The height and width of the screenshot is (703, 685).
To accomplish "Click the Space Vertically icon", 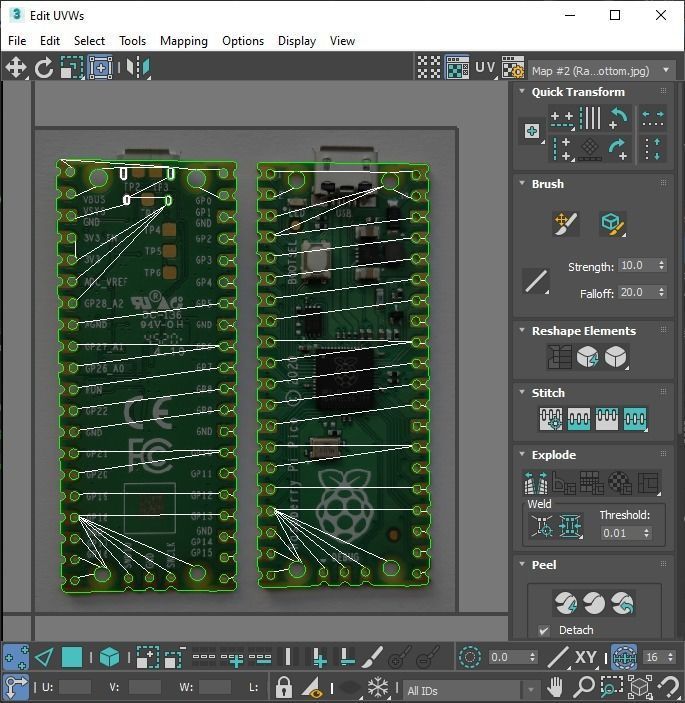I will (653, 148).
